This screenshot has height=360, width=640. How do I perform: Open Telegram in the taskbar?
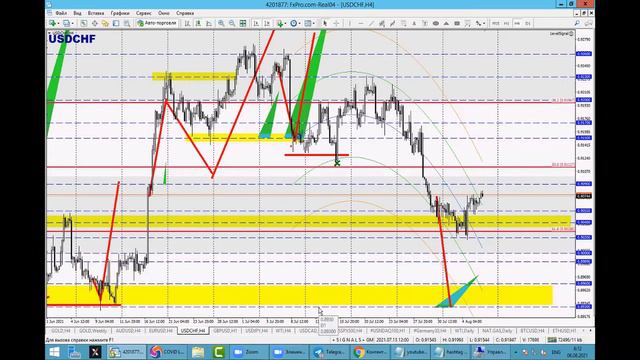click(329, 352)
